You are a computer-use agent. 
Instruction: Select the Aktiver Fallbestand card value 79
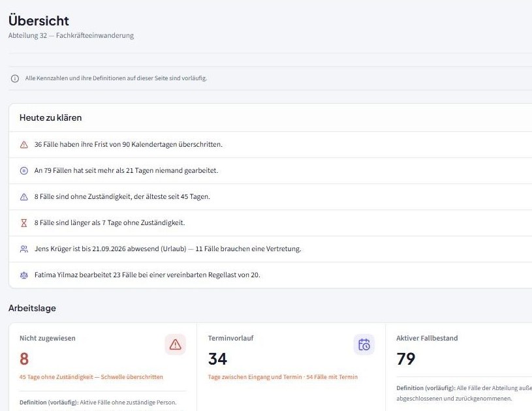406,359
